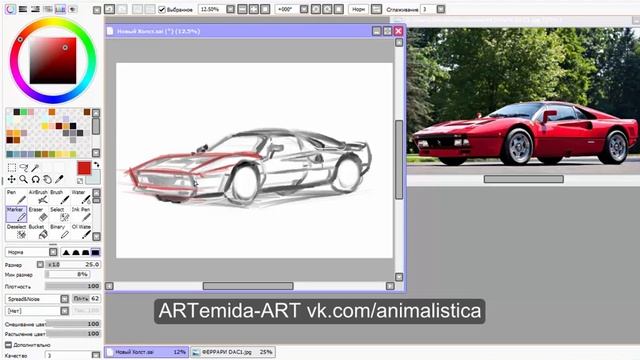Open the Spread&Noise brush shape dropdown

pyautogui.click(x=64, y=299)
